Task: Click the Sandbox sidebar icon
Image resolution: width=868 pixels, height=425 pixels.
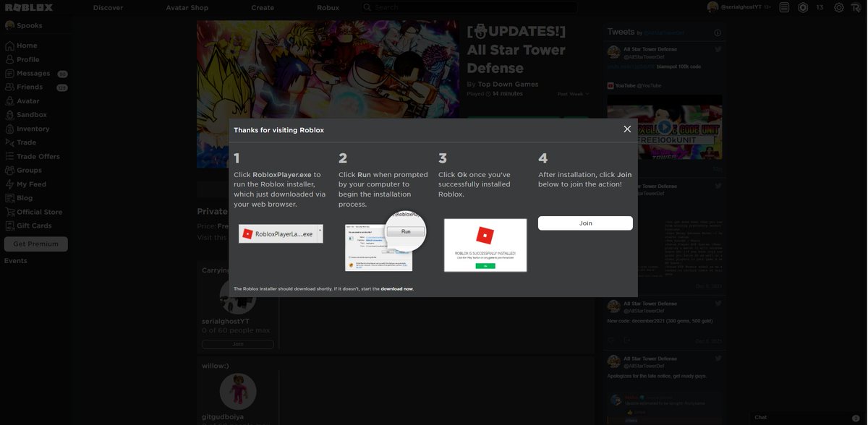Action: point(9,115)
